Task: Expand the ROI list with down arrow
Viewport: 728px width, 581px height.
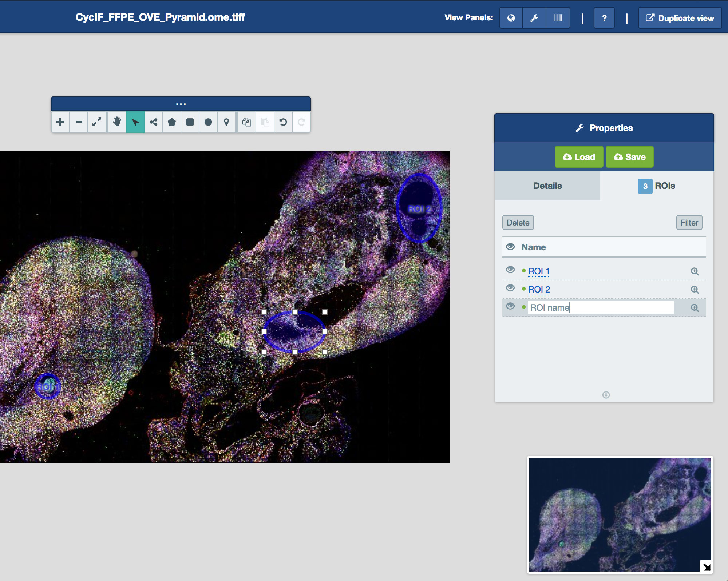Action: tap(606, 395)
